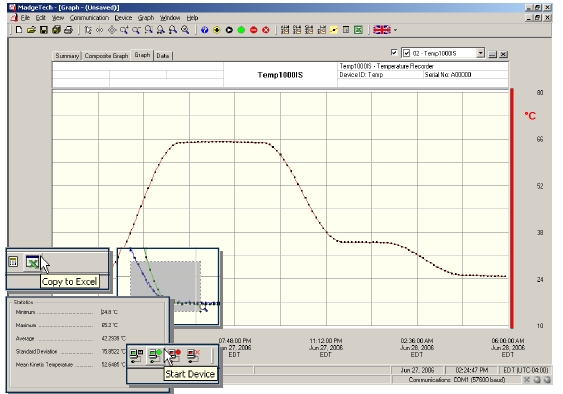Click the 24 value on the temperature axis
The width and height of the screenshot is (563, 394).
click(540, 279)
